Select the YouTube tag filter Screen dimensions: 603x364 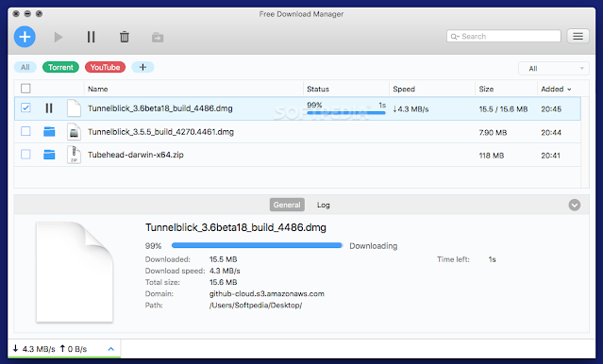(106, 67)
